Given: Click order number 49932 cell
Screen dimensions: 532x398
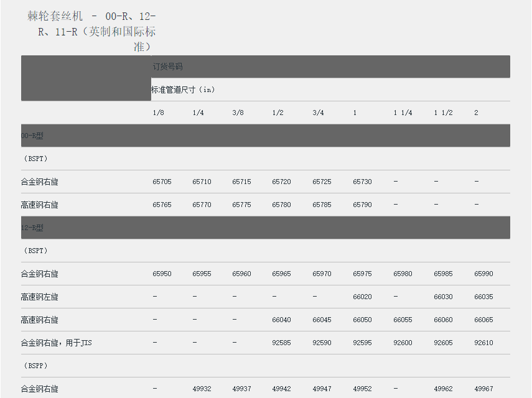Looking at the screenshot, I should 202,389.
